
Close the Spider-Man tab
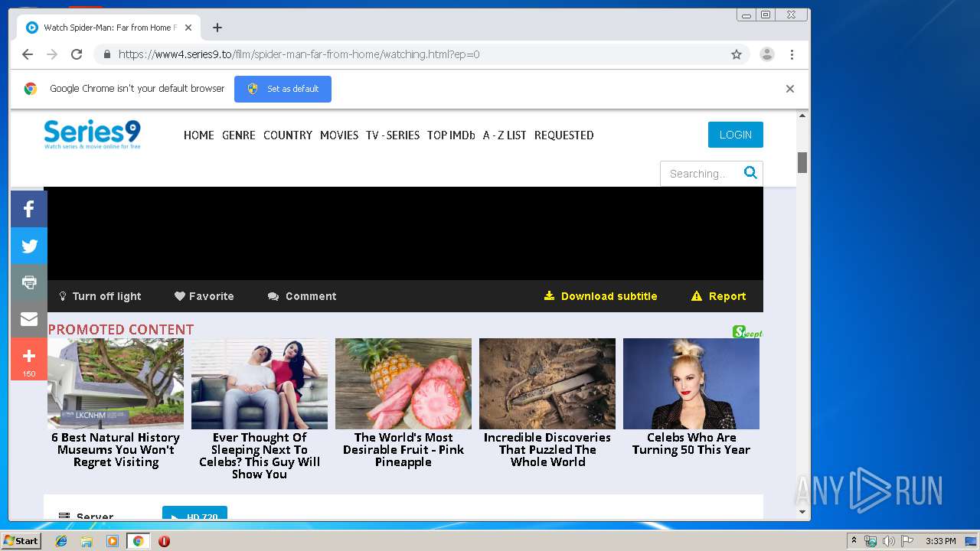click(x=188, y=28)
